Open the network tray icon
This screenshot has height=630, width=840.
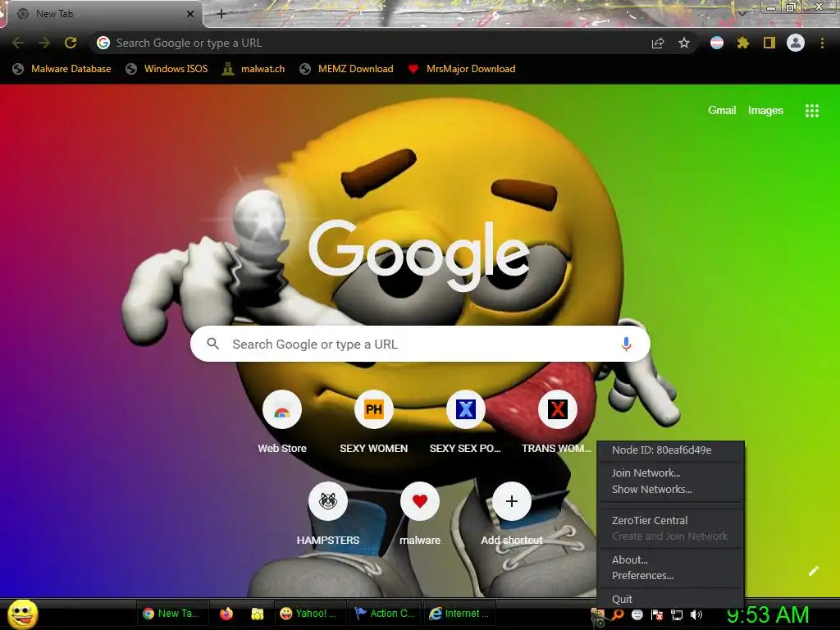(677, 615)
